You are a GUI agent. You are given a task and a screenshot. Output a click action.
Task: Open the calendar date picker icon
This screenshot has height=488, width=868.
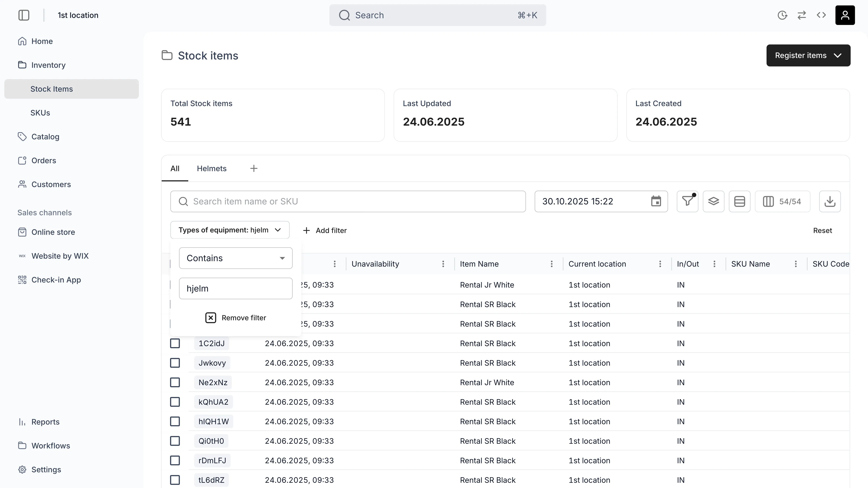[x=656, y=201]
